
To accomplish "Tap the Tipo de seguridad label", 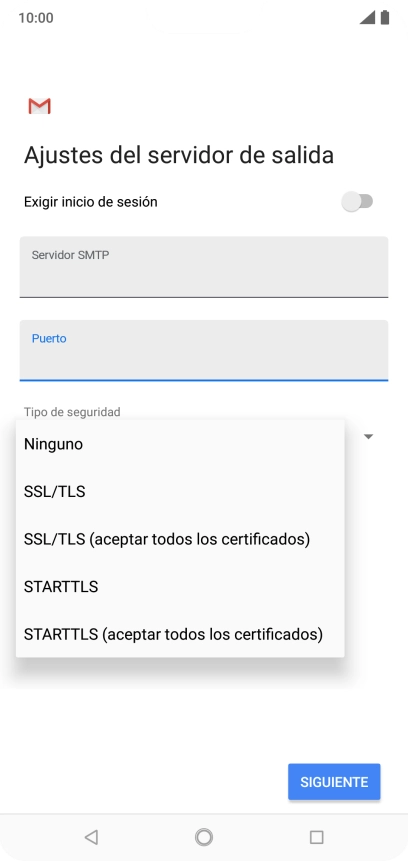I will pyautogui.click(x=72, y=411).
